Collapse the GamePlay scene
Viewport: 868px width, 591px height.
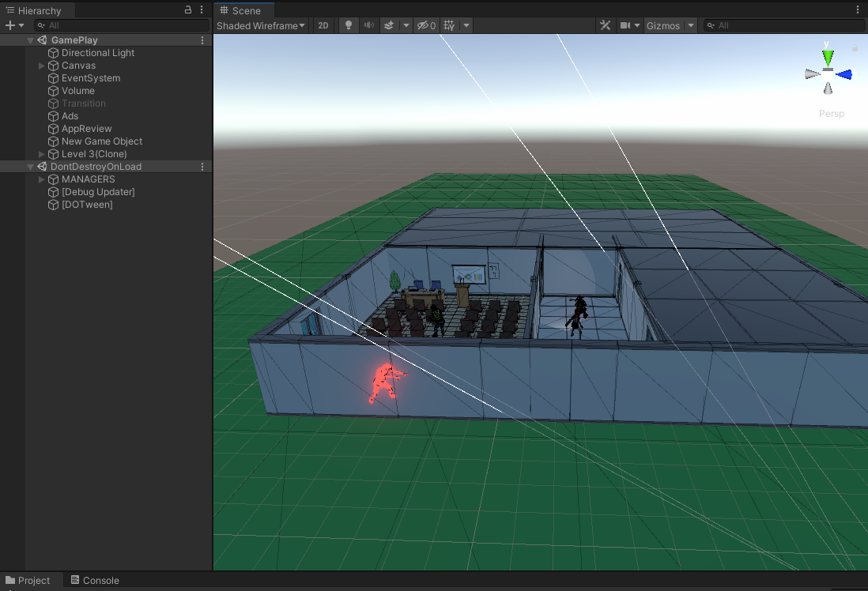pyautogui.click(x=31, y=40)
